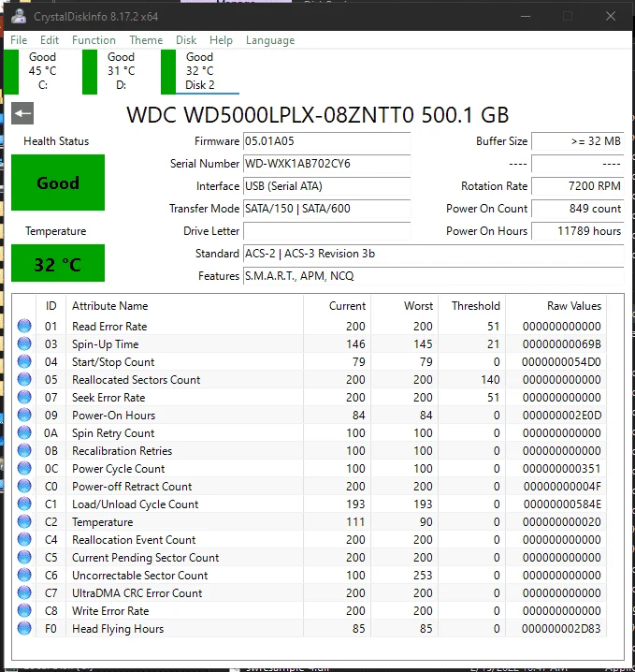635x672 pixels.
Task: Minimize the CrystalDiskInfo window
Action: pos(526,16)
